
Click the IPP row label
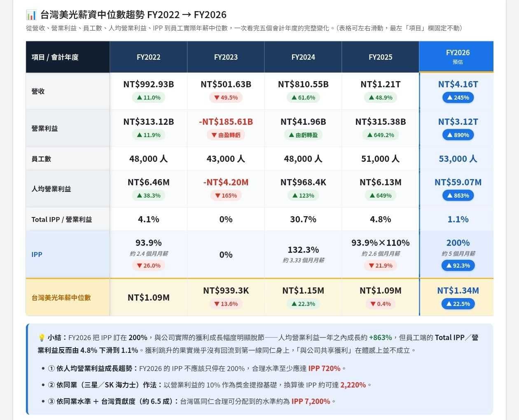37,254
